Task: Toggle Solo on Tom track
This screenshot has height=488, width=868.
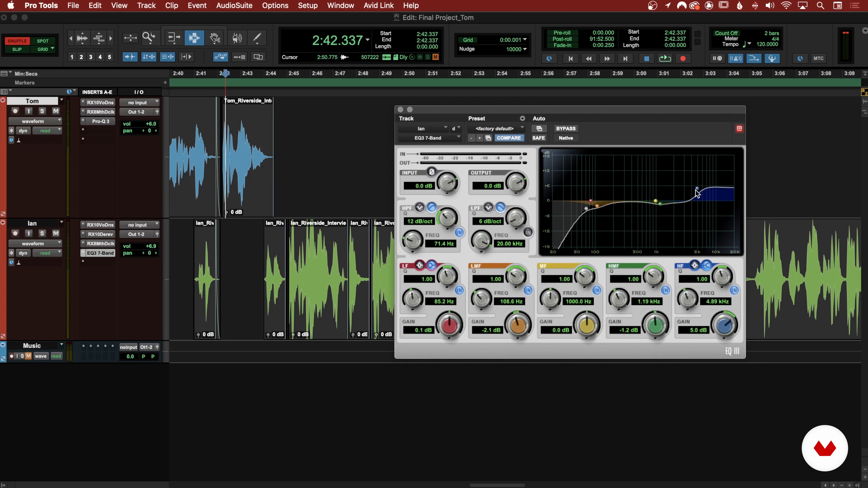Action: (42, 111)
